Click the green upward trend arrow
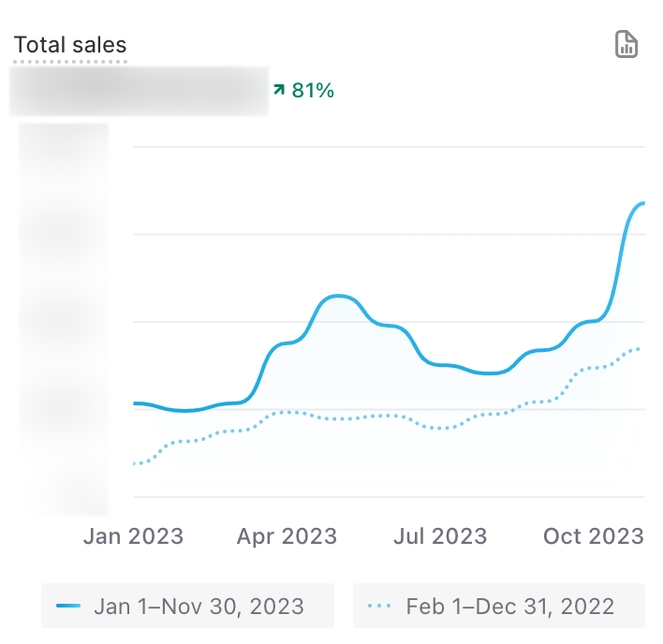The height and width of the screenshot is (644, 663). tap(278, 90)
